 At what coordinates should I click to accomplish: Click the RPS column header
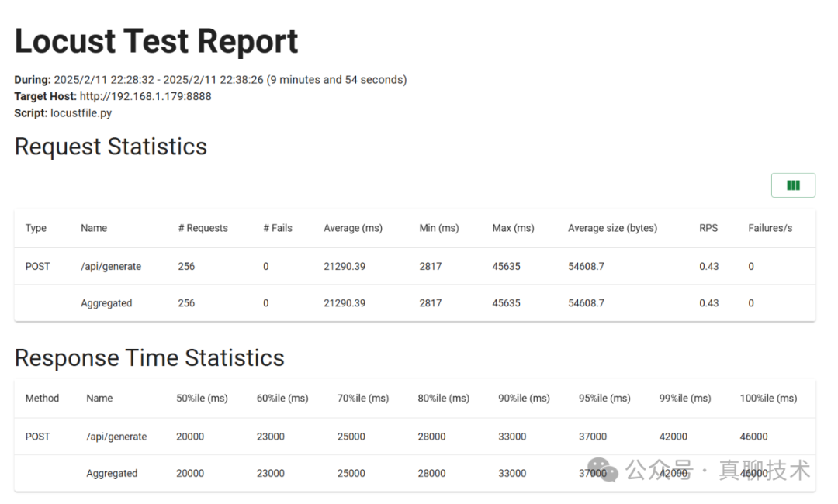click(708, 228)
